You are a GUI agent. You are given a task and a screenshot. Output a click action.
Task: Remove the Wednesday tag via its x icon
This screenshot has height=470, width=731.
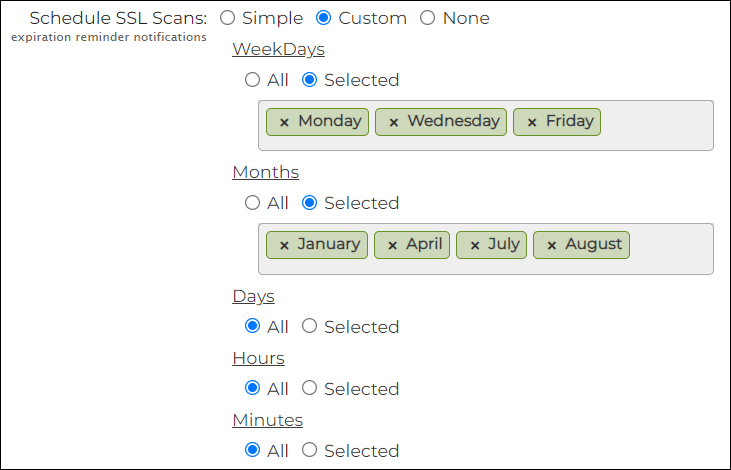(x=393, y=122)
